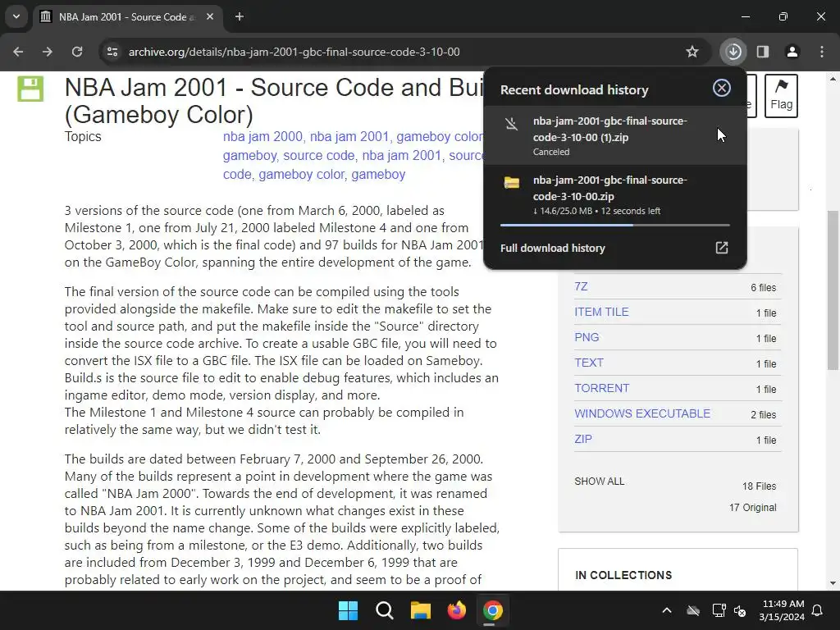Open clock and date 11:49 AM
Image resolution: width=840 pixels, height=630 pixels.
[x=783, y=610]
